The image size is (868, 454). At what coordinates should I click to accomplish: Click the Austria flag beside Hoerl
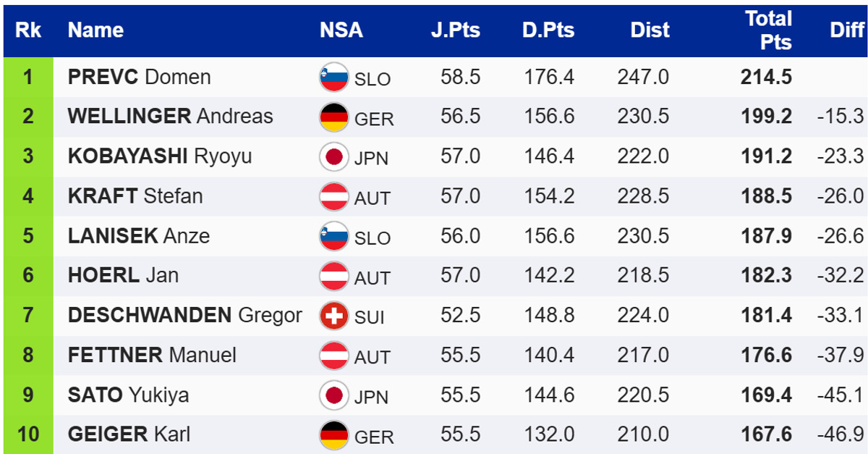pos(333,276)
